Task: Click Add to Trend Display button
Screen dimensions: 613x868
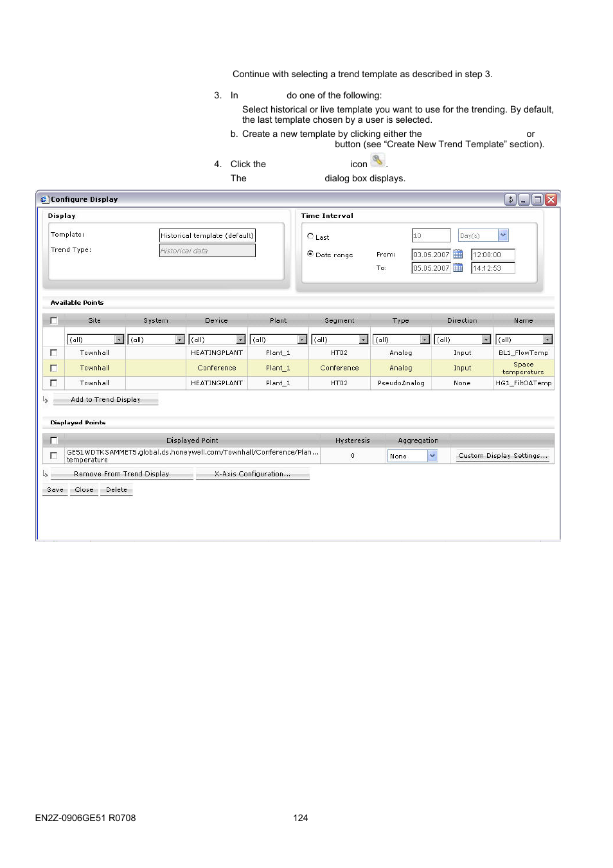Action: coord(105,400)
